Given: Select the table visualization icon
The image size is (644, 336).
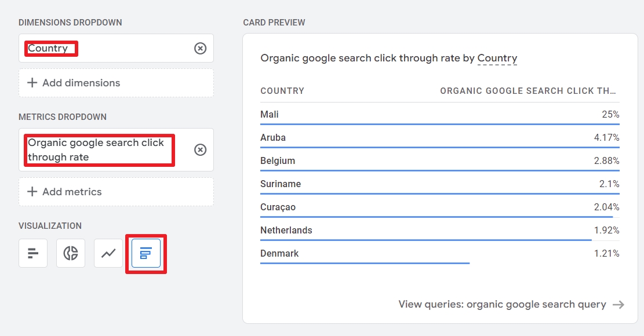Looking at the screenshot, I should tap(146, 253).
